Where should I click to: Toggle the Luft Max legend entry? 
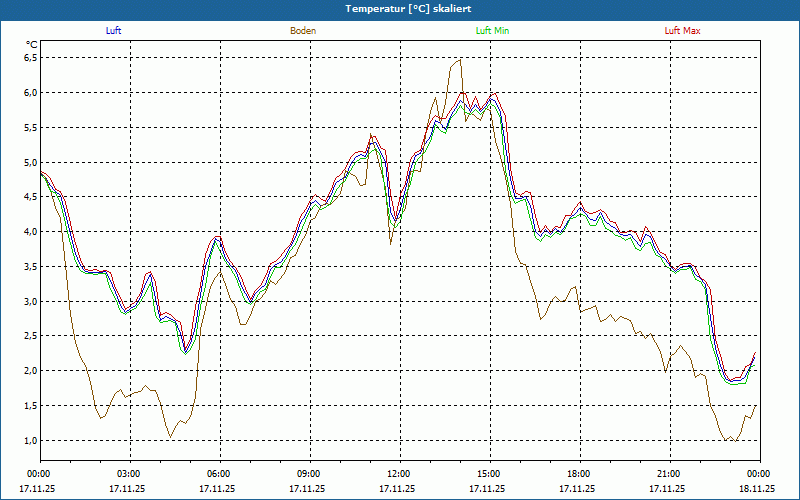click(683, 31)
